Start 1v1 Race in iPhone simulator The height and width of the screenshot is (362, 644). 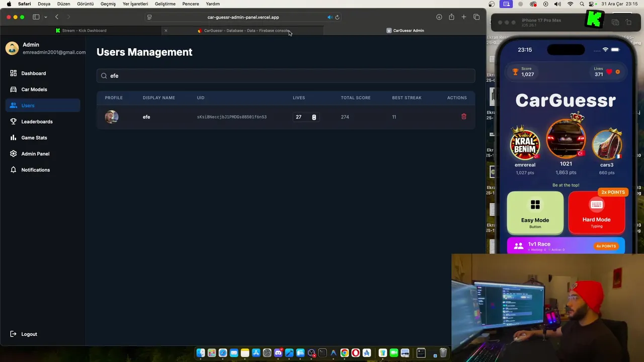[566, 246]
